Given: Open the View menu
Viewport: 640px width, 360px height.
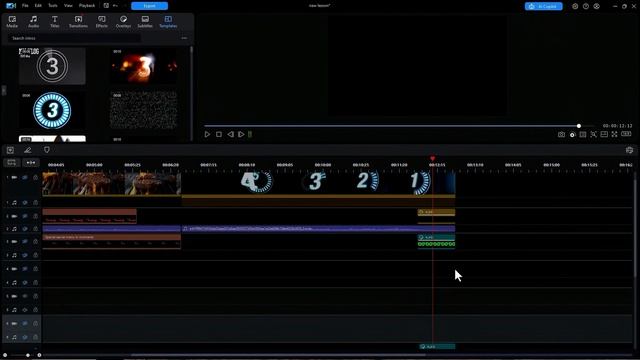Looking at the screenshot, I should [68, 6].
